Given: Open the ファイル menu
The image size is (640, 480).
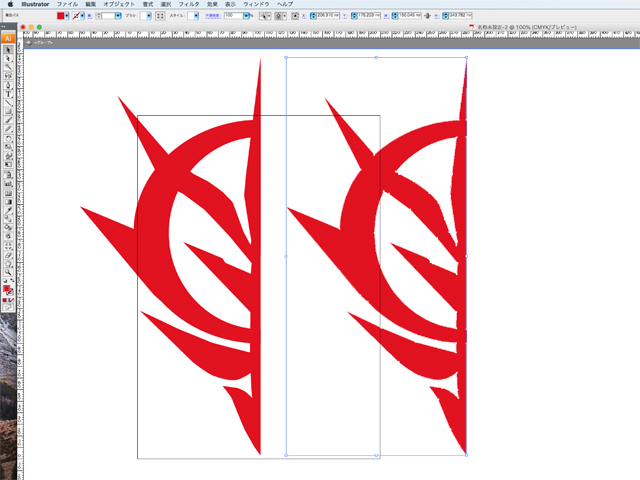Looking at the screenshot, I should click(67, 4).
